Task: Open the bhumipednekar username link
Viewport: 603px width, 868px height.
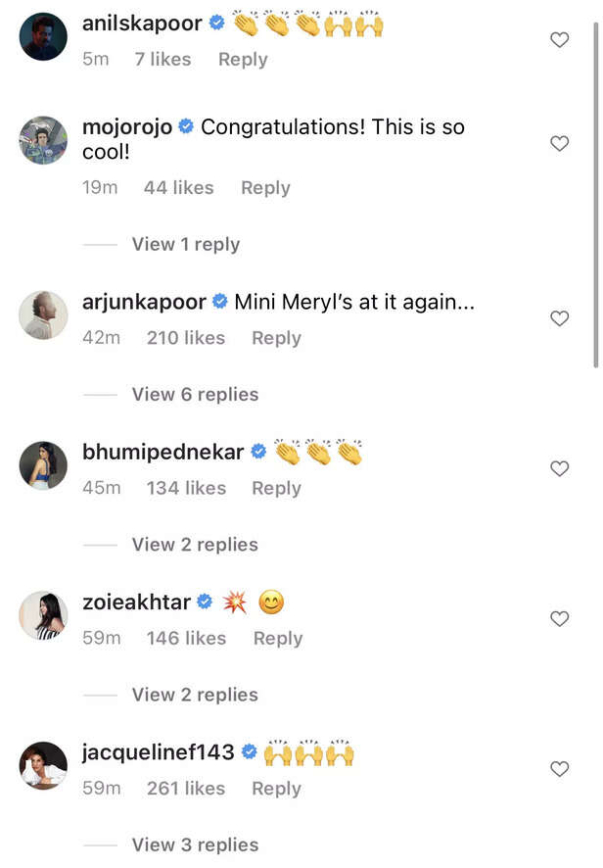Action: [162, 452]
